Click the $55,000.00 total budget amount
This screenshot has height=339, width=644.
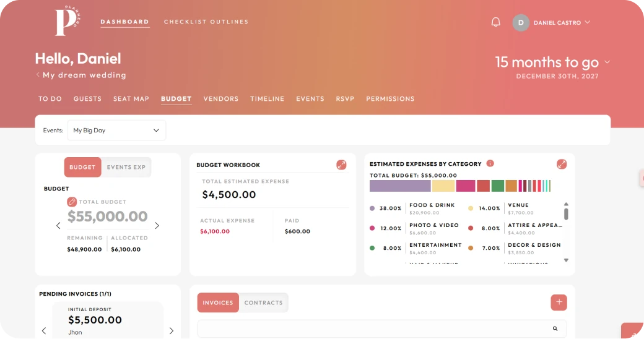point(108,217)
